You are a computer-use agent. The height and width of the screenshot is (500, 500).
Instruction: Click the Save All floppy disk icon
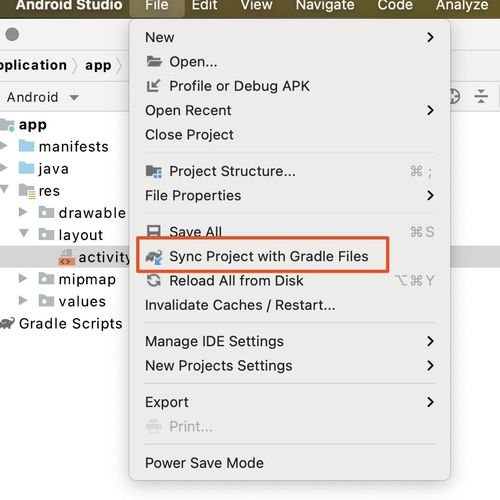pyautogui.click(x=154, y=231)
